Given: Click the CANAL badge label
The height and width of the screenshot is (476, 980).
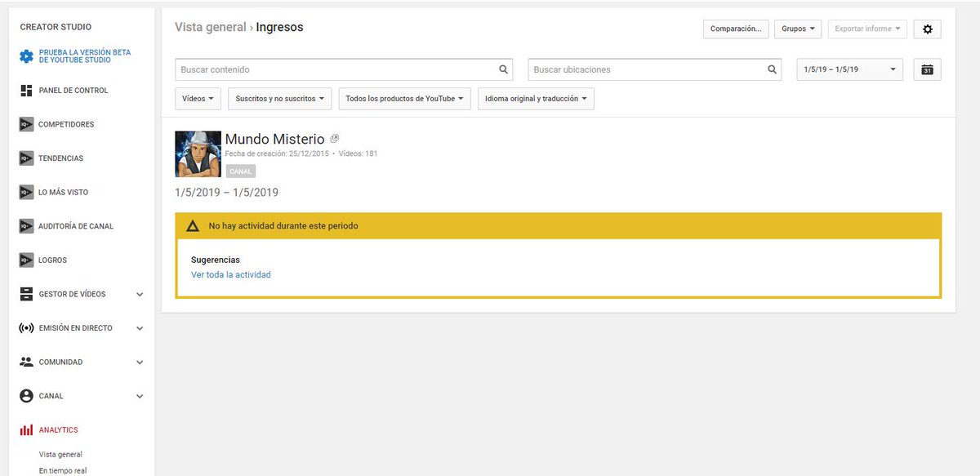Looking at the screenshot, I should (x=240, y=171).
